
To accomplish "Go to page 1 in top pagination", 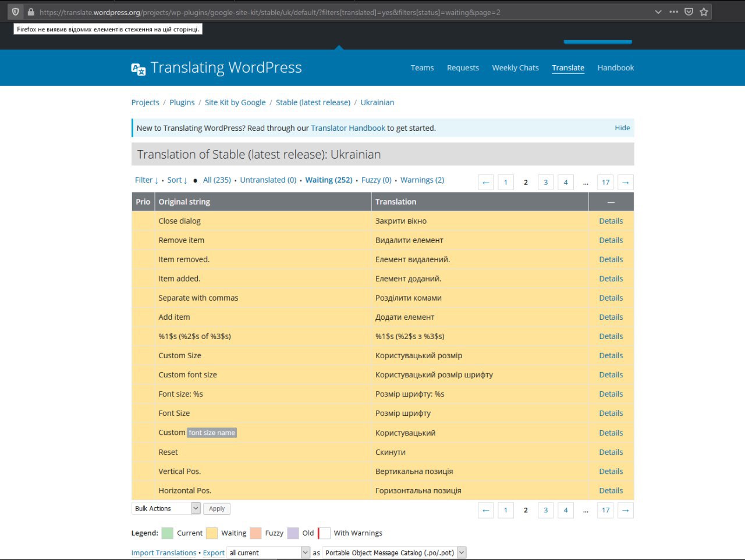I will pos(506,183).
